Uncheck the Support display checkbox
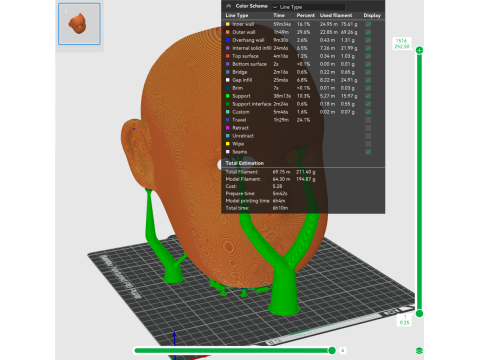 368,96
